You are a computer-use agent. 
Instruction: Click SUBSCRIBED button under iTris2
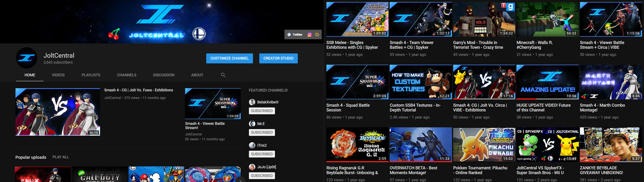pyautogui.click(x=262, y=154)
